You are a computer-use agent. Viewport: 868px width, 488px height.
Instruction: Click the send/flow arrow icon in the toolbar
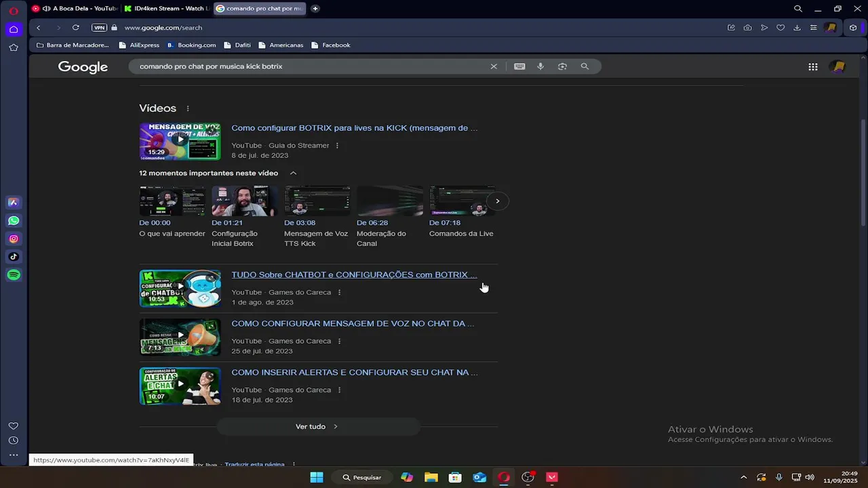tap(764, 28)
